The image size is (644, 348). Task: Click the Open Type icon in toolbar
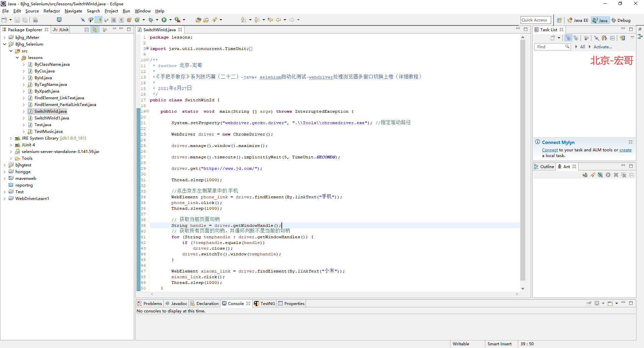199,20
